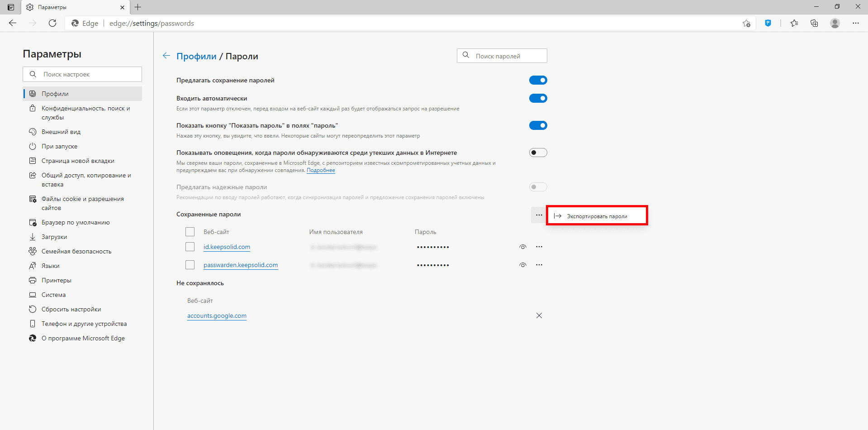The height and width of the screenshot is (430, 868).
Task: Show the password for id.keepsolid.com
Action: tap(522, 247)
